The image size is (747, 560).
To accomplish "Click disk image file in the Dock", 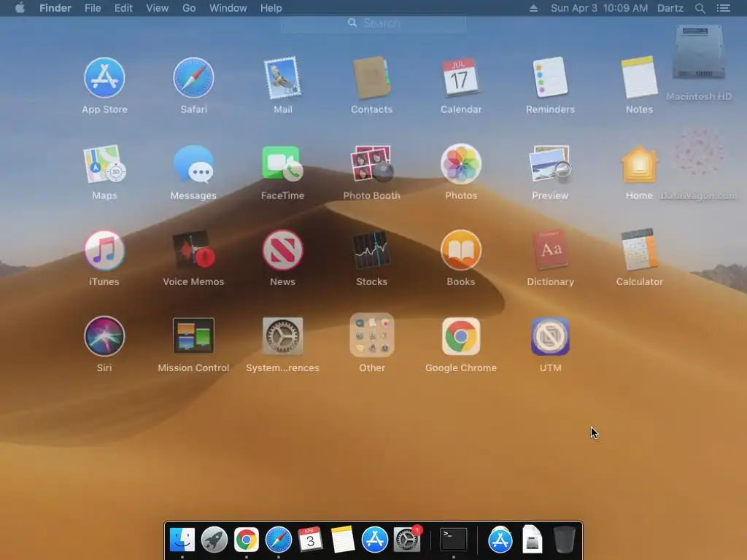I will pos(532,540).
